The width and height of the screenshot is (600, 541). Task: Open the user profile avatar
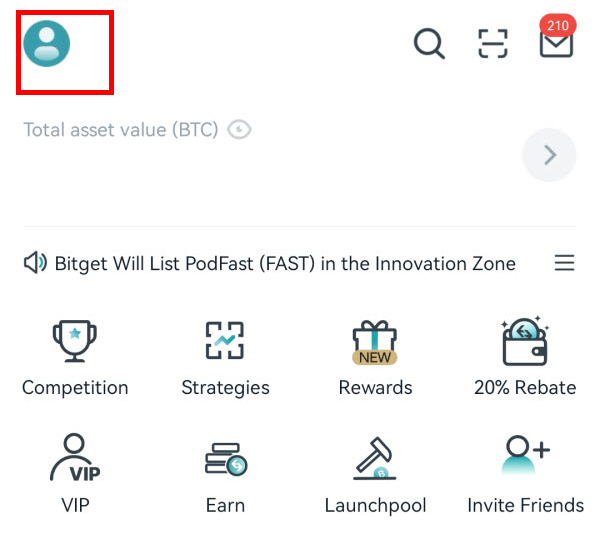(x=47, y=44)
